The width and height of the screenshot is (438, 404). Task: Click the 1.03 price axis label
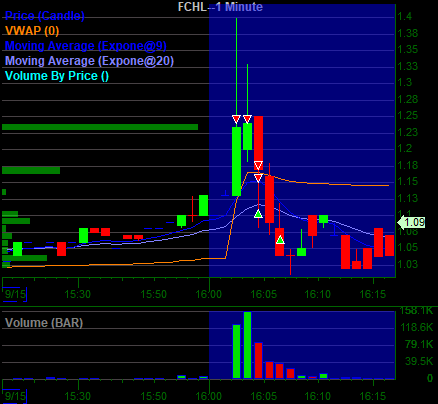coord(408,264)
